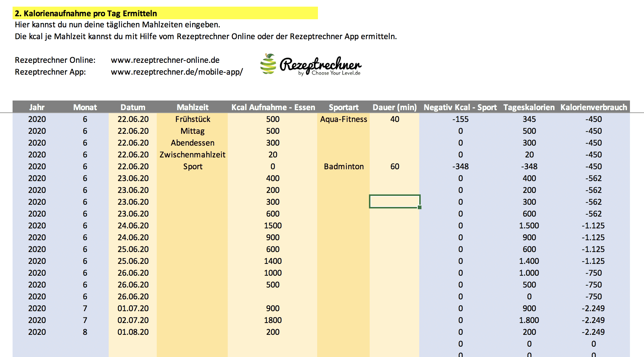Viewport: 644px width, 357px height.
Task: Click the Jahr column header
Action: [37, 107]
